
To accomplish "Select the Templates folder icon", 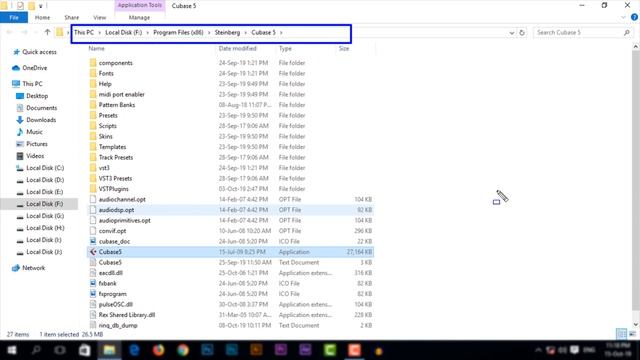I will [93, 147].
